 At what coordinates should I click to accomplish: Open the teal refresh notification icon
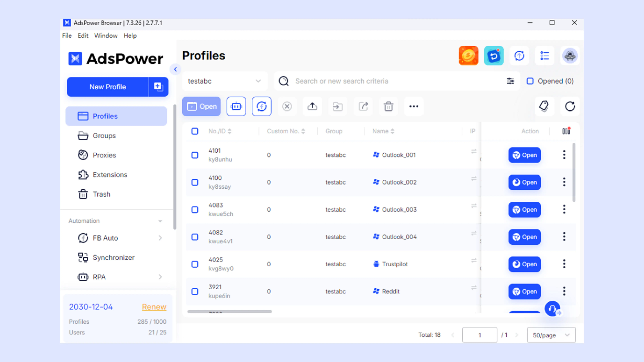coord(494,56)
